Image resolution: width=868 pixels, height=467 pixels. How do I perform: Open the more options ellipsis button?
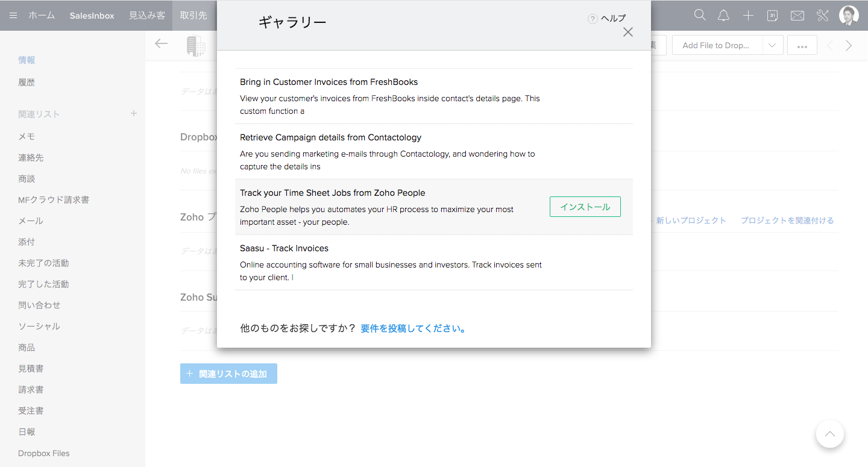802,45
